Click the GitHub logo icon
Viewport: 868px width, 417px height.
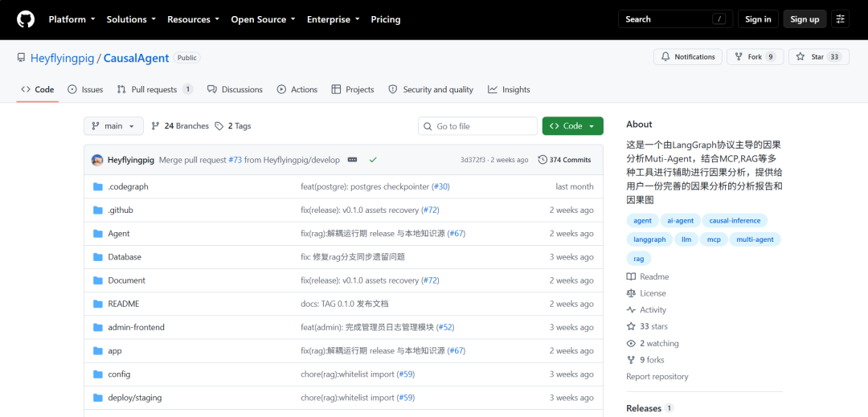pos(26,19)
